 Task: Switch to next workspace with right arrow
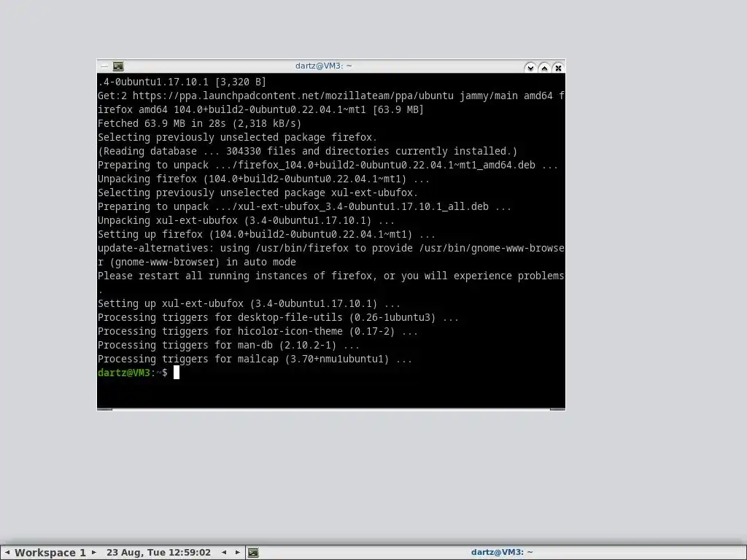(x=94, y=553)
